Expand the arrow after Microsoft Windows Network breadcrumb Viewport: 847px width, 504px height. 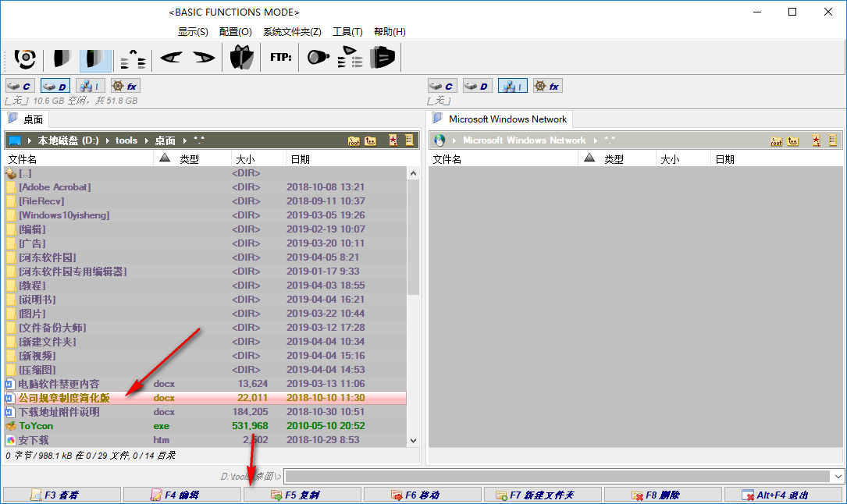click(596, 140)
